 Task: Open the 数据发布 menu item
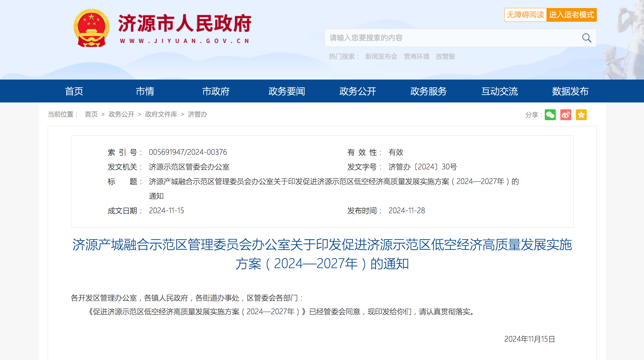(570, 91)
